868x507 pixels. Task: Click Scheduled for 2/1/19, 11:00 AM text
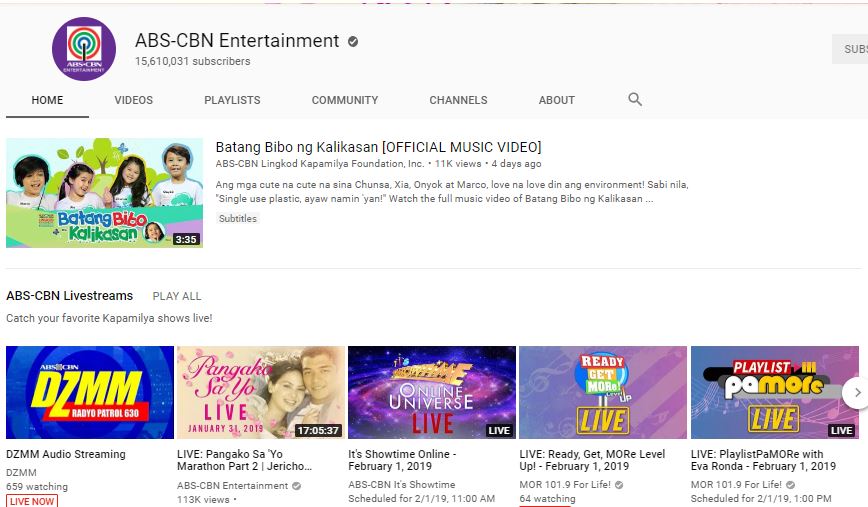pos(421,499)
